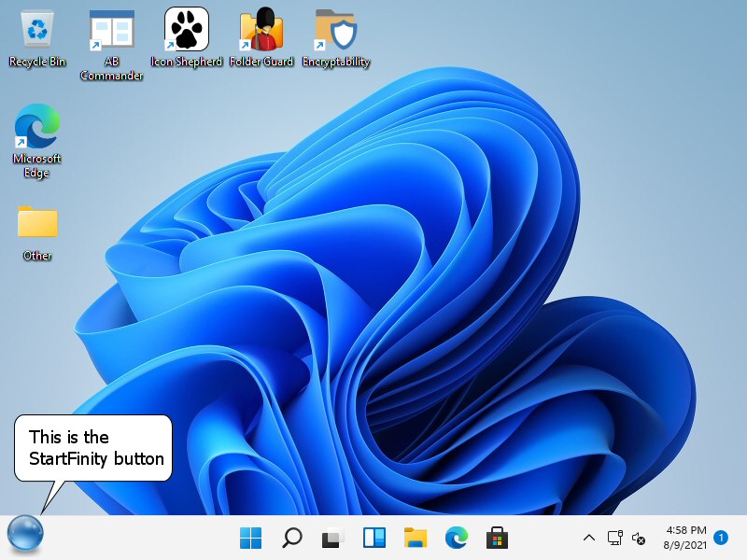This screenshot has height=560, width=747.
Task: Expand hidden tray icons chevron
Action: (x=589, y=539)
